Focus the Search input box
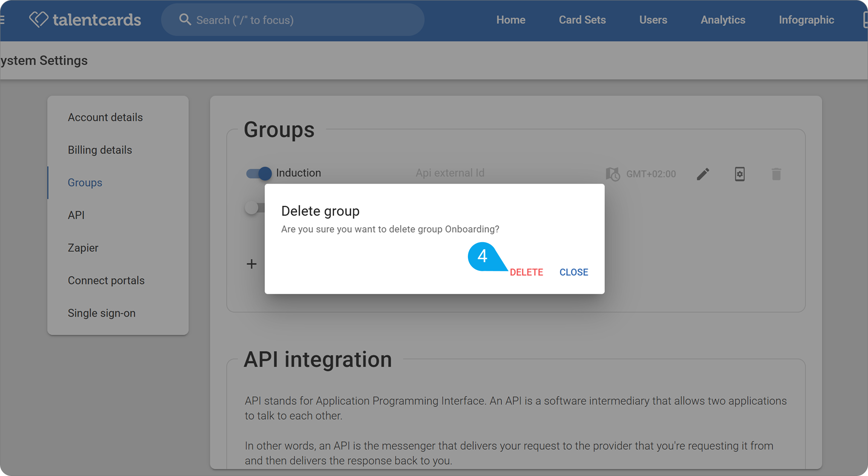This screenshot has height=476, width=868. pyautogui.click(x=293, y=20)
